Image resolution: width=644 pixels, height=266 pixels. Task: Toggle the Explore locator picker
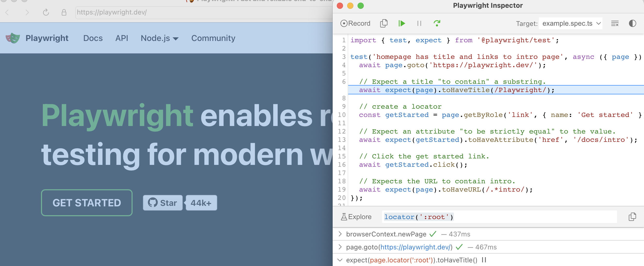[356, 217]
